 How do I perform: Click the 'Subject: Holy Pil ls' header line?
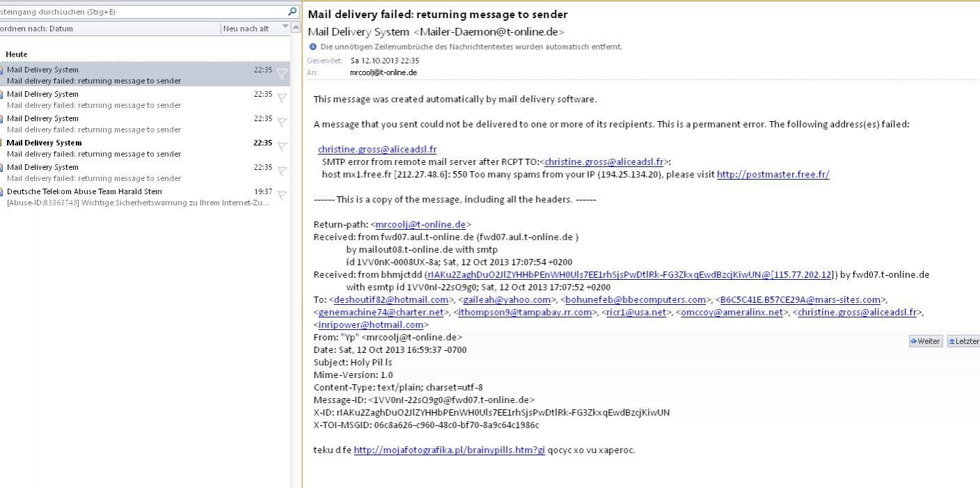[353, 363]
